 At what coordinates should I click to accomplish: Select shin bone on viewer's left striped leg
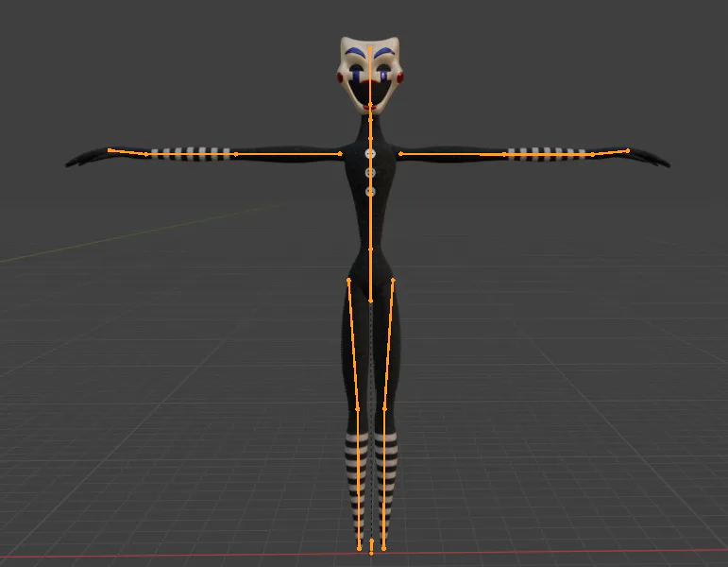click(x=358, y=479)
